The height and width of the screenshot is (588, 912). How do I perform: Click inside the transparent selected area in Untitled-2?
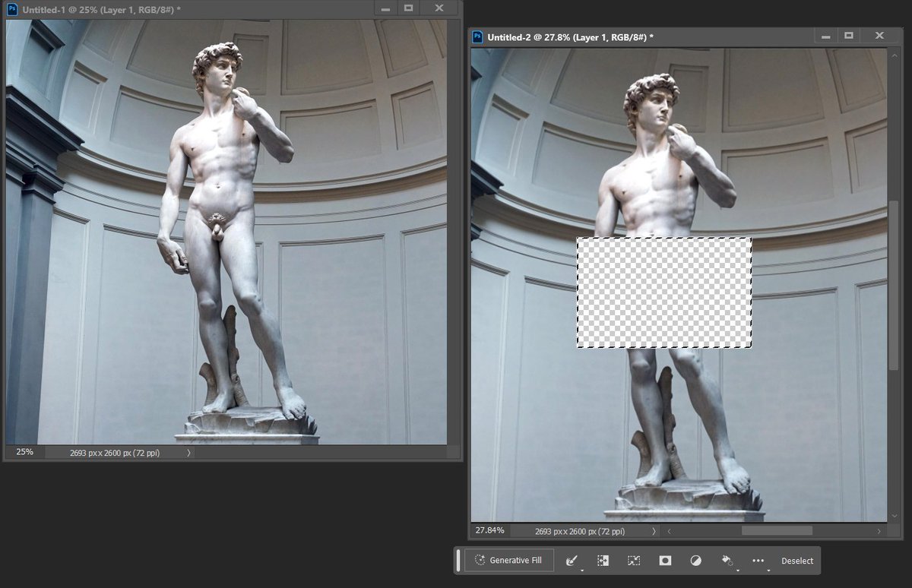coord(664,292)
